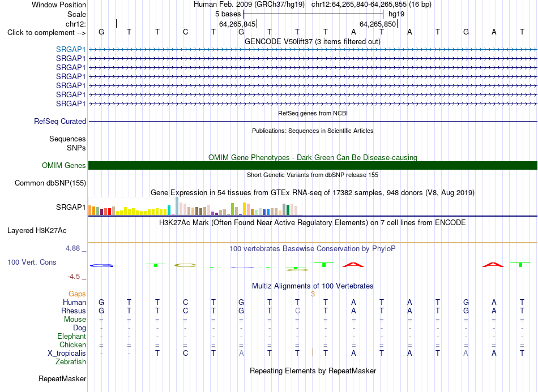538x392 pixels.
Task: Click the GTEx 'Gene Expression in 54 tissues' title
Action: tap(313, 192)
